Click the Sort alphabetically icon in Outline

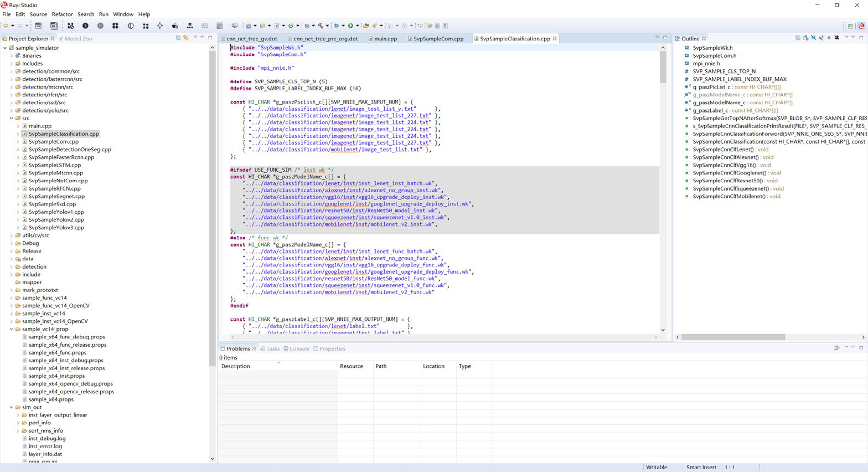806,38
